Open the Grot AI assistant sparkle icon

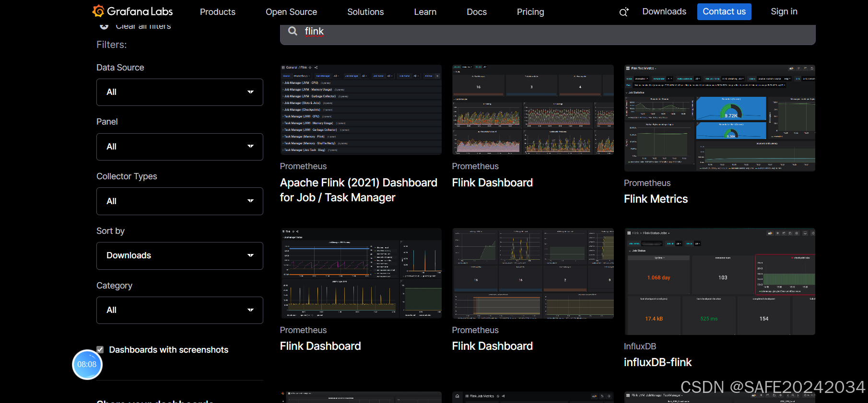624,12
